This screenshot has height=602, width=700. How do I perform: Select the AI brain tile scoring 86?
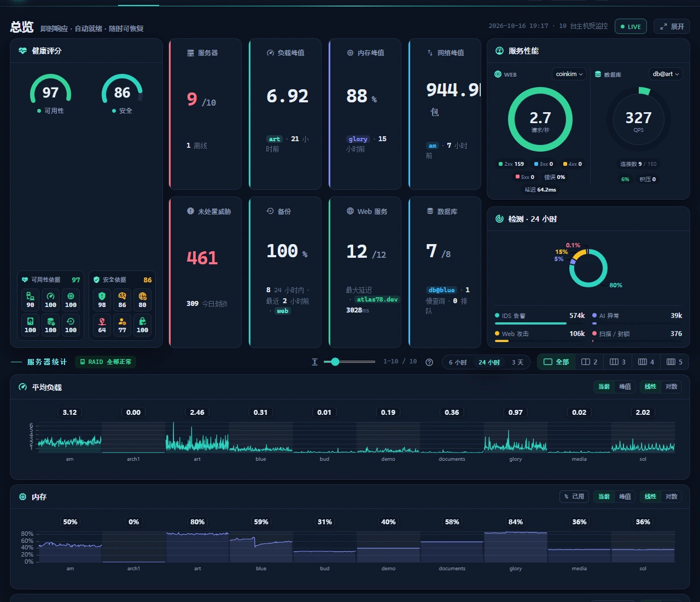point(122,299)
